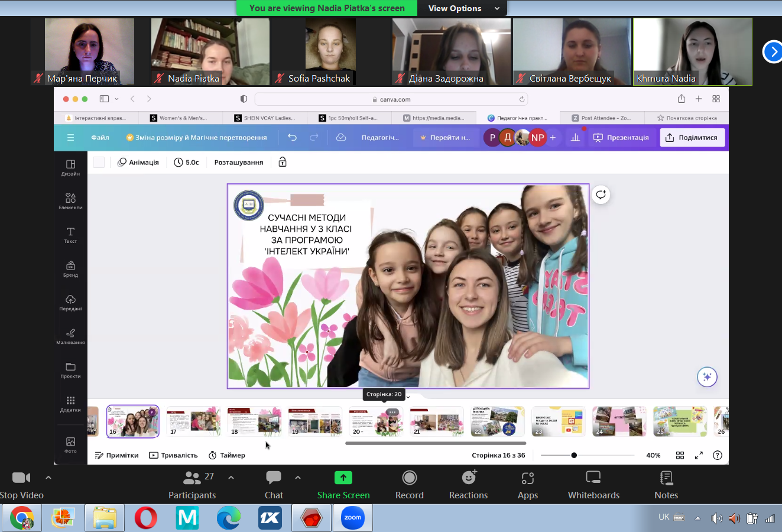
Task: Toggle the lock icon on the toolbar
Action: click(x=283, y=162)
